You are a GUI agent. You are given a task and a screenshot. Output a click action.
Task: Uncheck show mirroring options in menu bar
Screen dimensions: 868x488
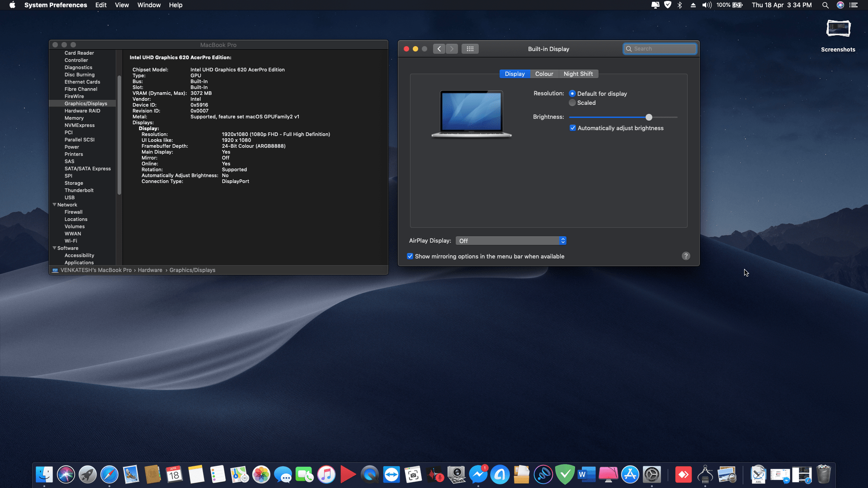pos(410,256)
